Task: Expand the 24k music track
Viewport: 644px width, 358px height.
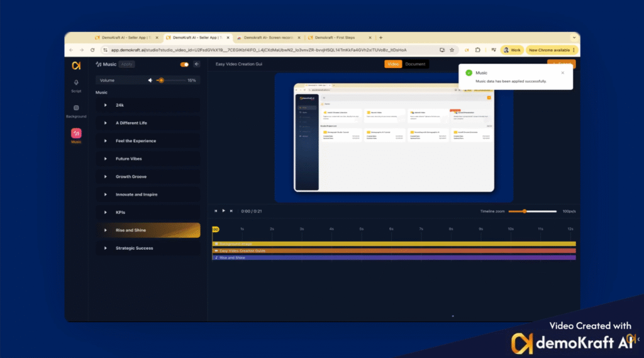Action: (106, 105)
